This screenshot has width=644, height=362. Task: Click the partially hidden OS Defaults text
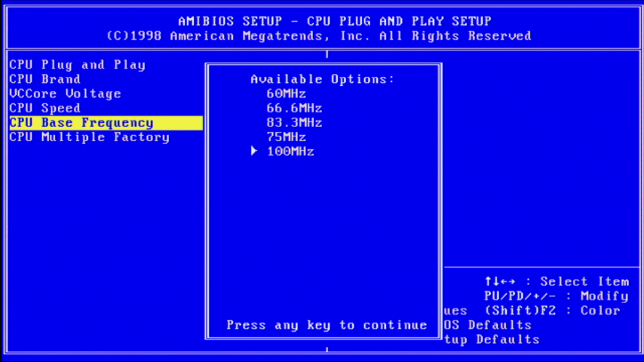(488, 325)
